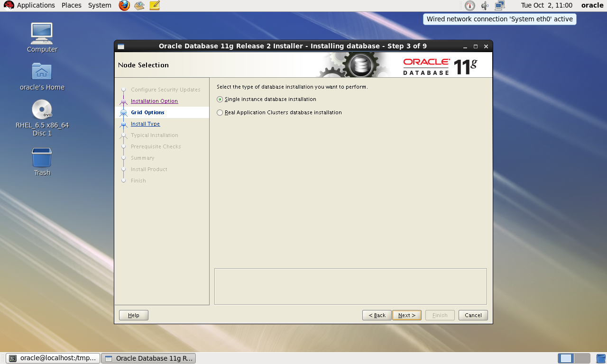Select Grid Options step in sidebar

(x=147, y=112)
